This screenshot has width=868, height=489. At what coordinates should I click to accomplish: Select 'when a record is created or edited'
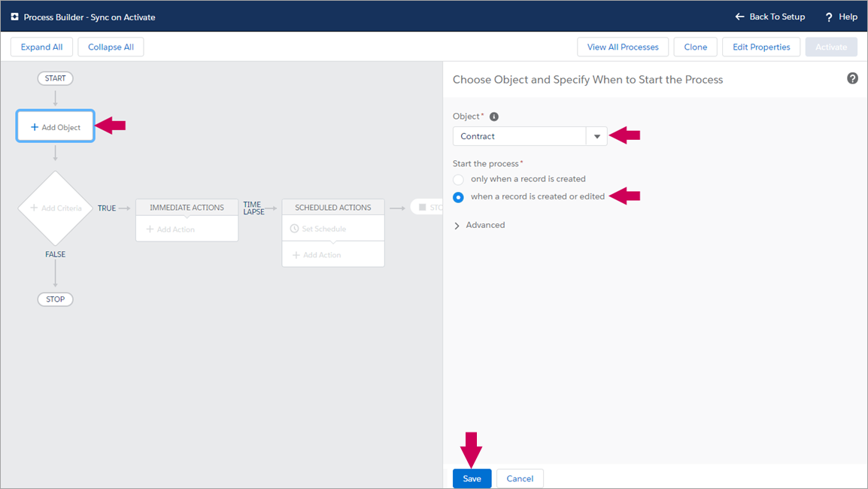pyautogui.click(x=458, y=197)
